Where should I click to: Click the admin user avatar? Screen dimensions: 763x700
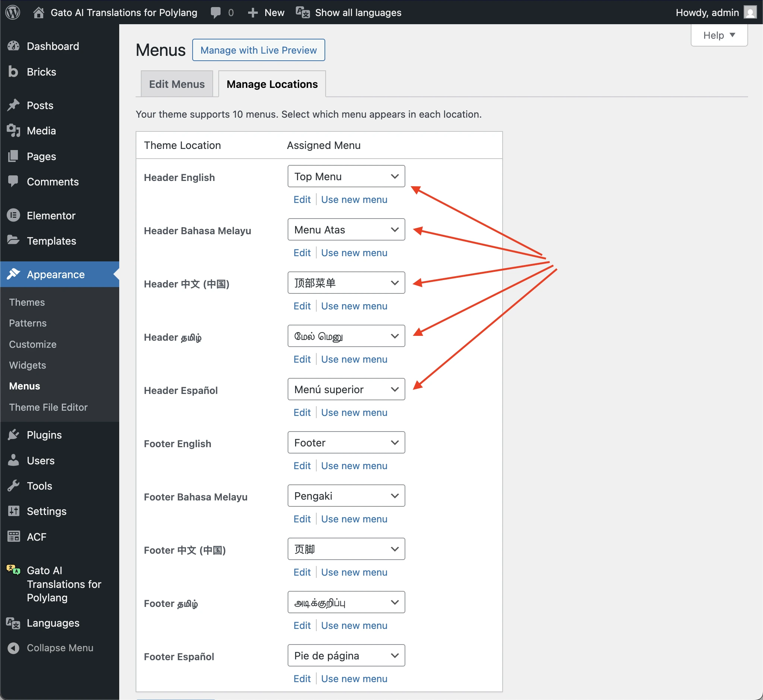tap(750, 13)
